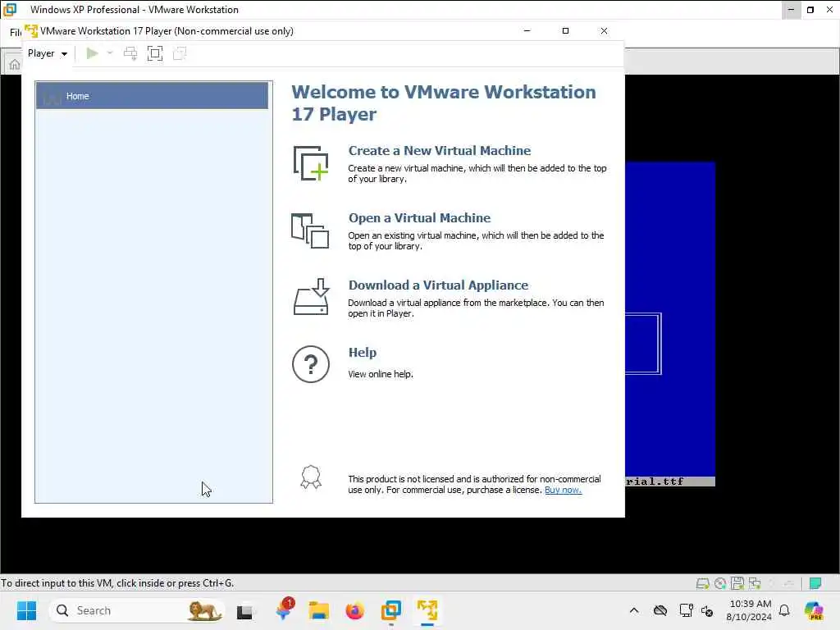Open File menu in VMware Workstation window
This screenshot has width=840, height=630.
(15, 32)
